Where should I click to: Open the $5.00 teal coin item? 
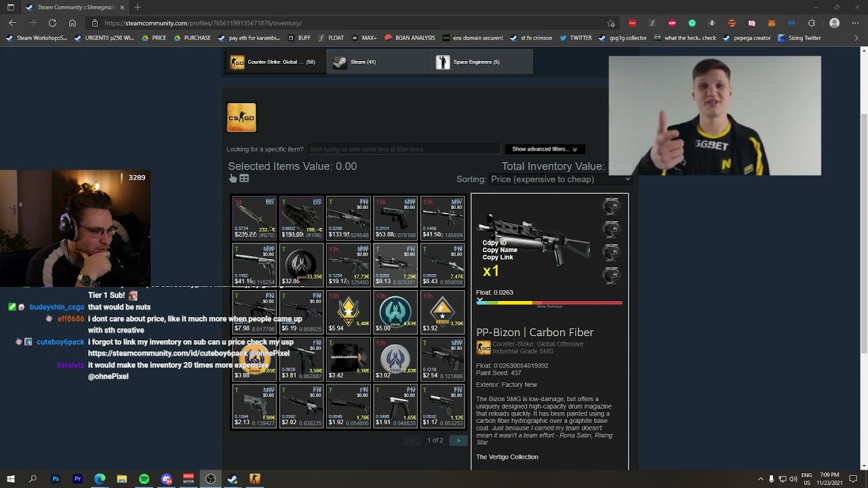point(395,312)
